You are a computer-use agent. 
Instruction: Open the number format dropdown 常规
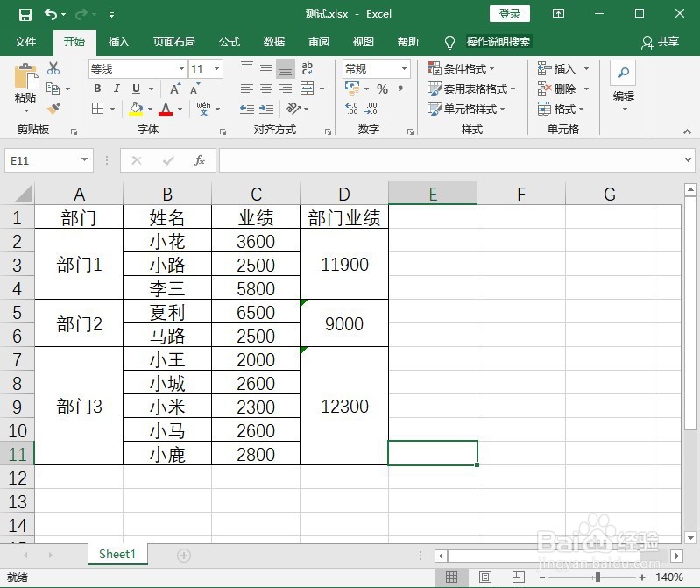pos(404,68)
